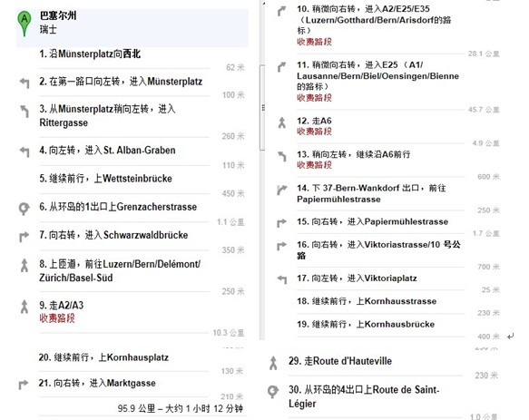Click the roundabout icon for step 30 Saint-Légier
The width and height of the screenshot is (529, 420).
[273, 391]
